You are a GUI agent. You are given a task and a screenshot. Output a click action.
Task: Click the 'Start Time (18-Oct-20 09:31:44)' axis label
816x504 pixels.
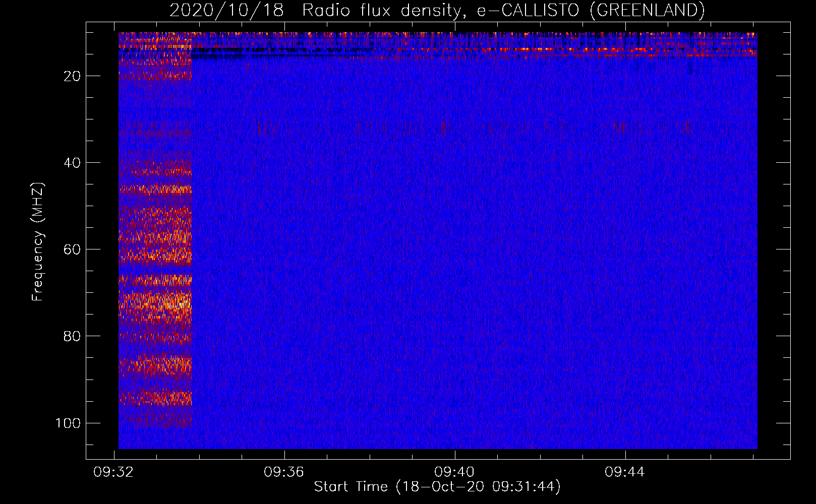click(x=437, y=487)
